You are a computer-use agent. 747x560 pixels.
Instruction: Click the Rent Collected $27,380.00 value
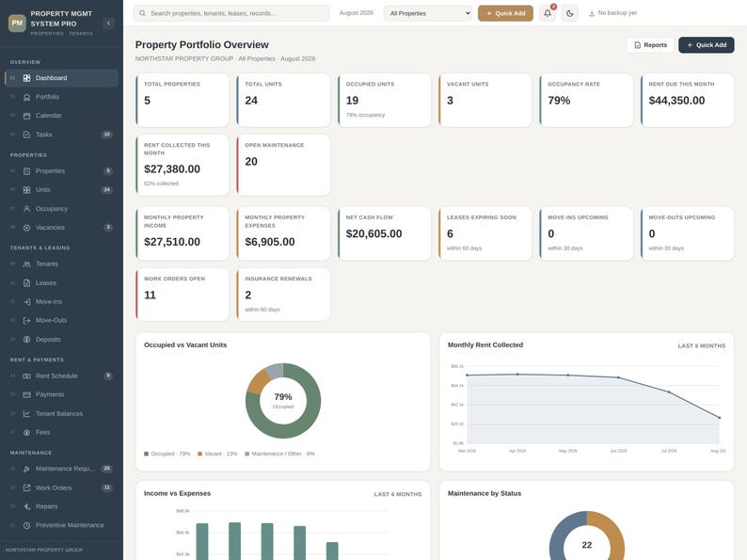point(172,169)
